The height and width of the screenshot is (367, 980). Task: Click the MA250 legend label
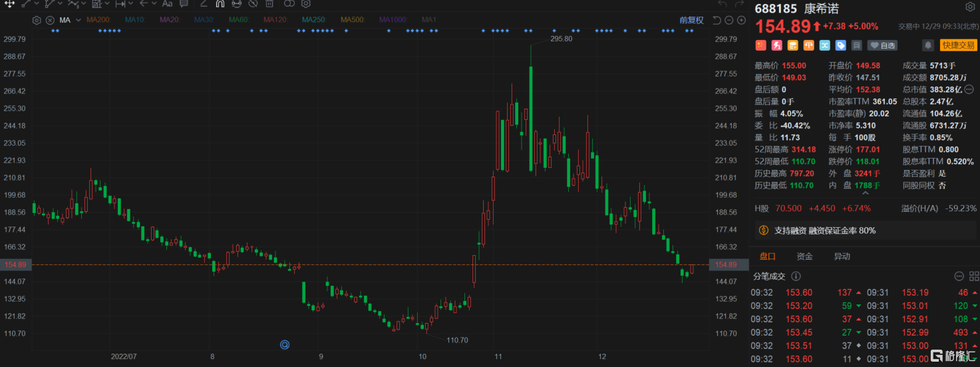point(314,20)
